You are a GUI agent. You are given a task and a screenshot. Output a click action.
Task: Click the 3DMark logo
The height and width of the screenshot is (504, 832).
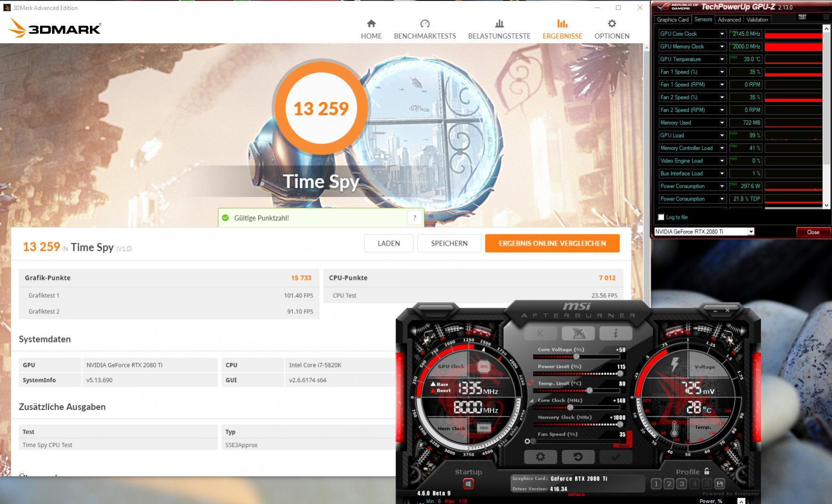click(x=55, y=28)
